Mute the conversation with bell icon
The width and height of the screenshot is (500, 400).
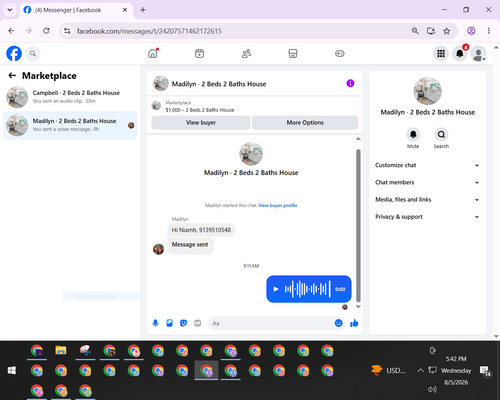tap(413, 134)
